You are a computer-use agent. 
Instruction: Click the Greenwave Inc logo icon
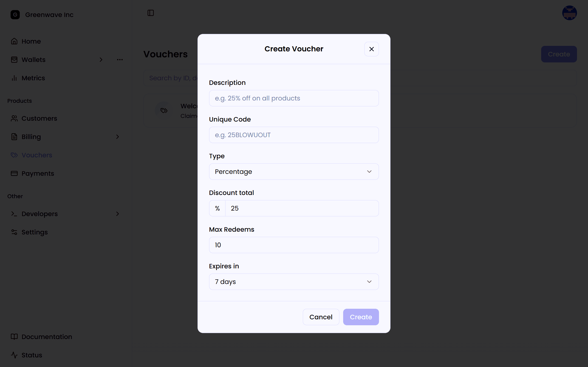pos(15,14)
